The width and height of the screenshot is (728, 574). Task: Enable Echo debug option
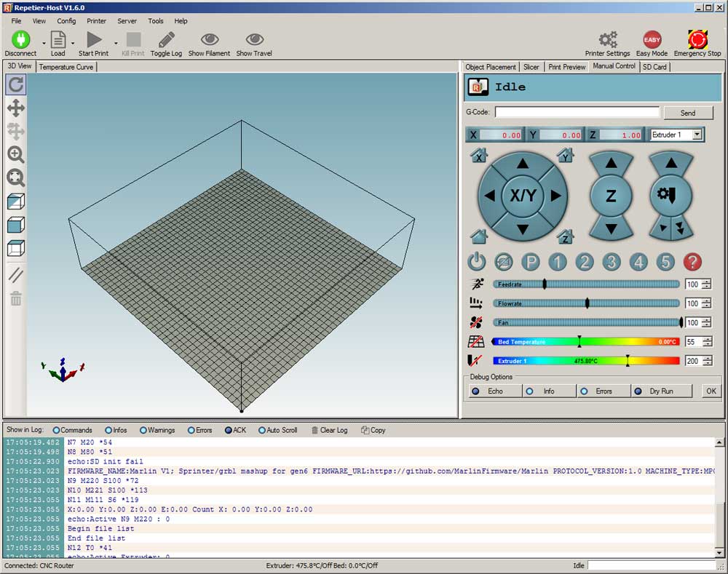point(495,391)
